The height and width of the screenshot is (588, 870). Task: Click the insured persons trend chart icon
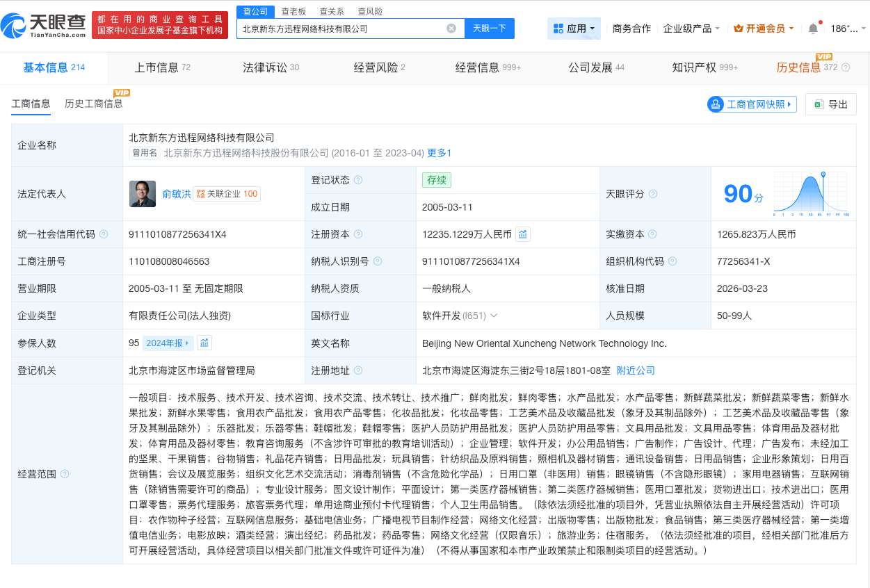[204, 343]
